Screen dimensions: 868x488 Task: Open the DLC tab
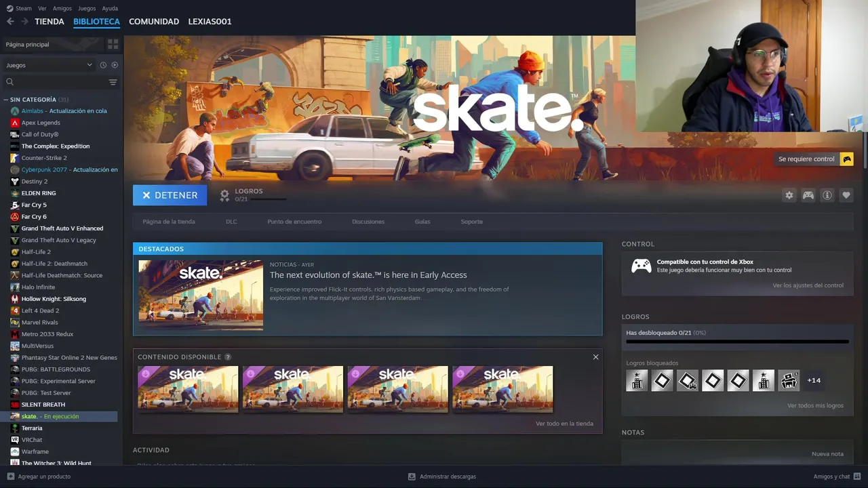(x=231, y=222)
